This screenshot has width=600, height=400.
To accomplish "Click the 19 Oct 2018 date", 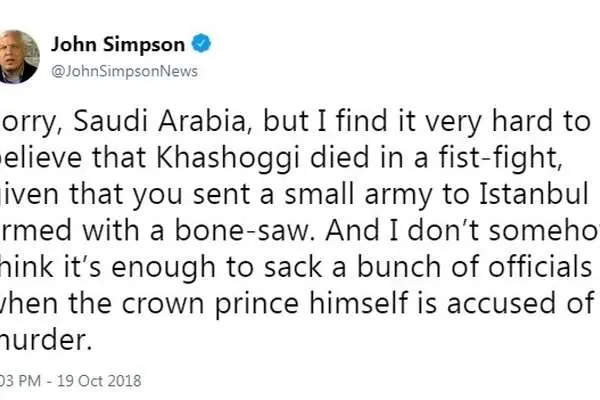I will [x=99, y=381].
